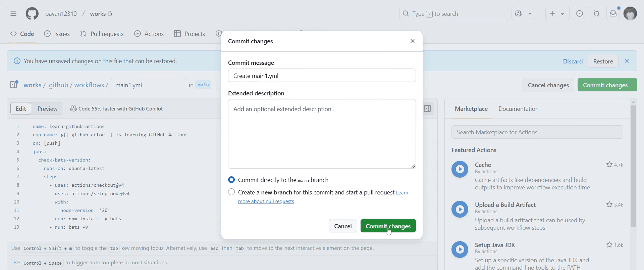This screenshot has width=644, height=270.
Task: Click the GitHub logo icon
Action: point(32,14)
